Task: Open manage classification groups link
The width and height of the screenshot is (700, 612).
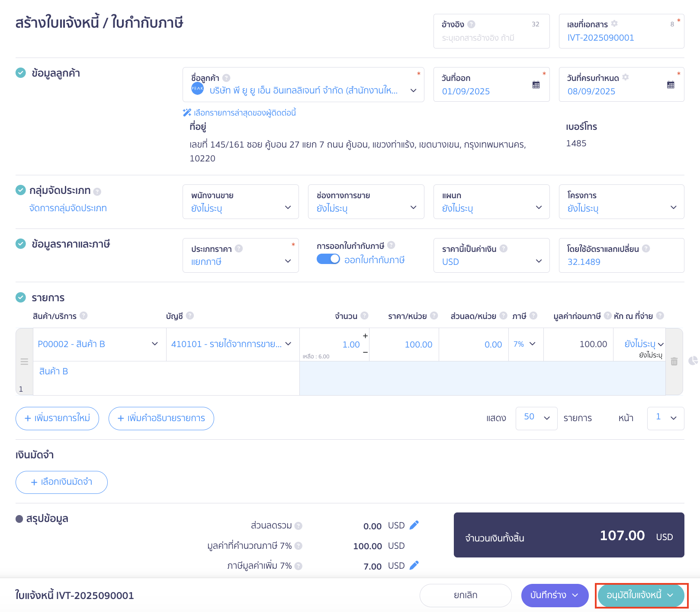Action: tap(68, 208)
